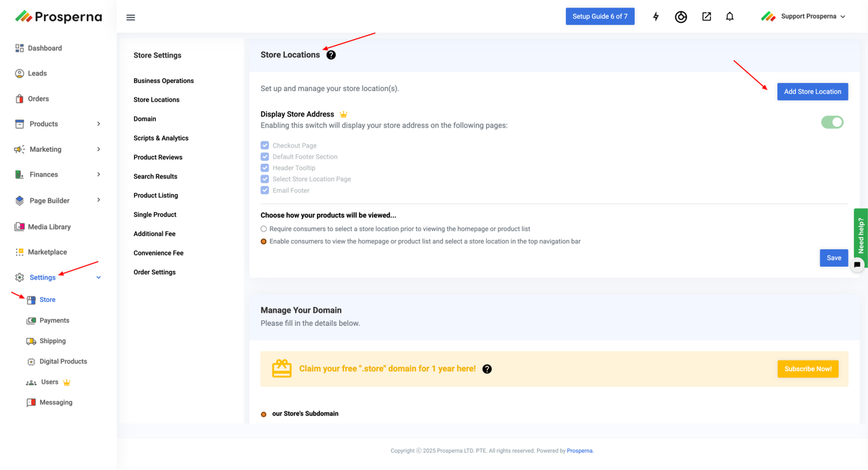The height and width of the screenshot is (470, 868).
Task: Open the Need help chat bubble
Action: click(857, 265)
